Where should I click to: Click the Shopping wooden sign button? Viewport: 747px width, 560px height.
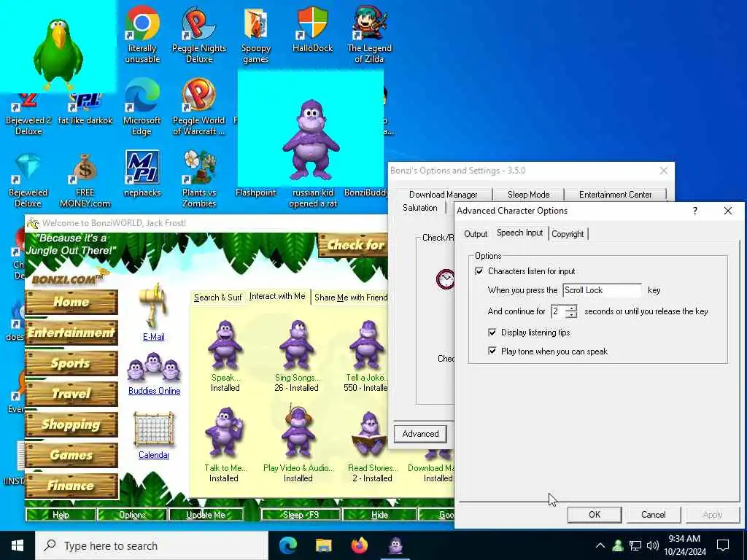coord(71,424)
